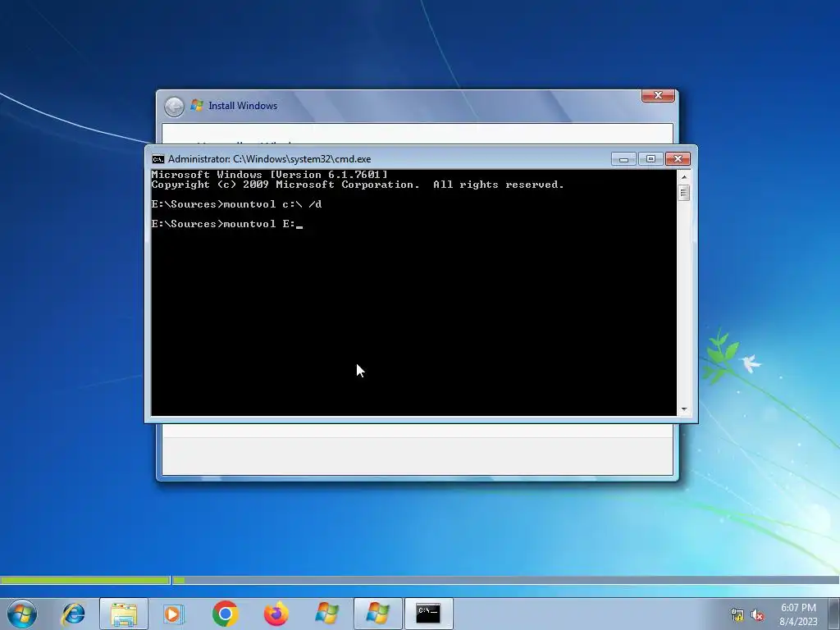The image size is (840, 630).
Task: Click the first Windows flag taskbar icon
Action: point(326,614)
